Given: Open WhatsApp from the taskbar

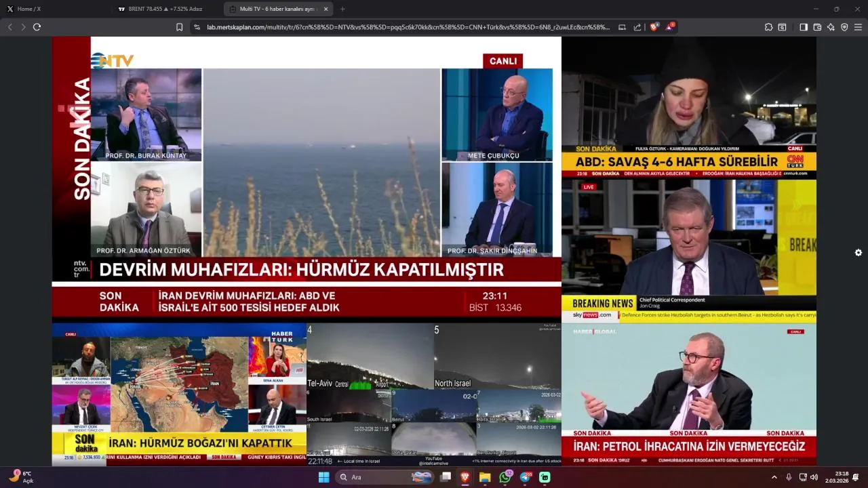Looking at the screenshot, I should 505,477.
